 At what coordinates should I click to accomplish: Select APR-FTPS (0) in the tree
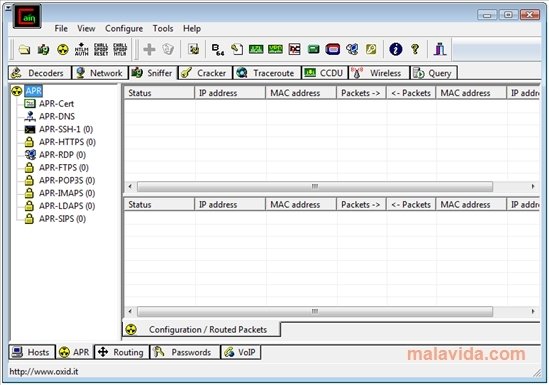pos(64,167)
